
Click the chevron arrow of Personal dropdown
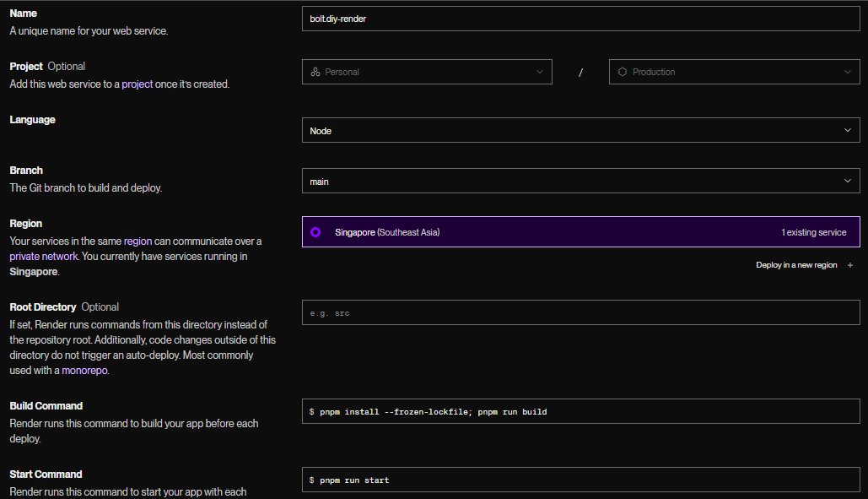coord(540,72)
